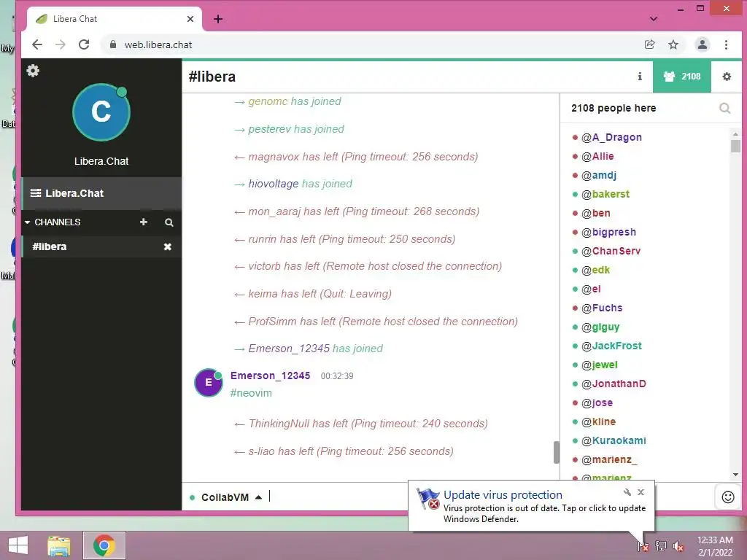Screen dimensions: 747x560
Task: Add a new channel with plus icon
Action: tap(144, 222)
